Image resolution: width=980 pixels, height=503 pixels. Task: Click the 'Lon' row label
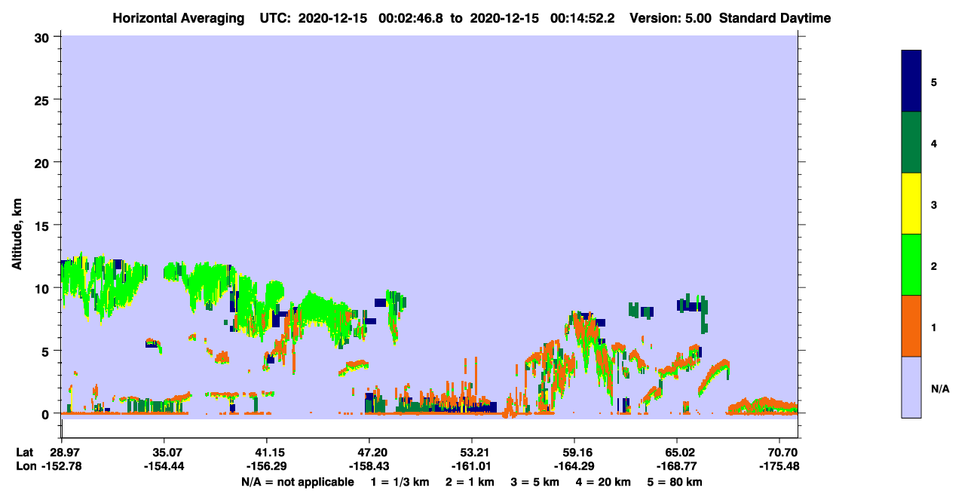point(26,467)
